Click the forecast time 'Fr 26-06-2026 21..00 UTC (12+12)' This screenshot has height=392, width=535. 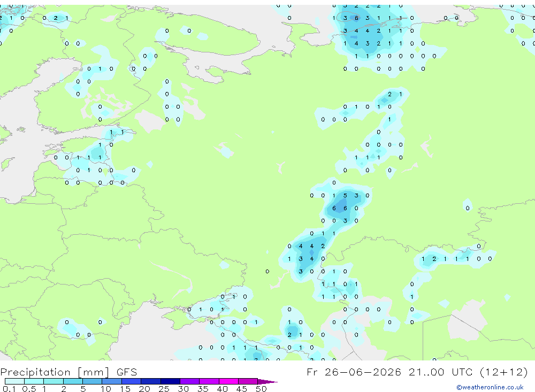(x=417, y=372)
